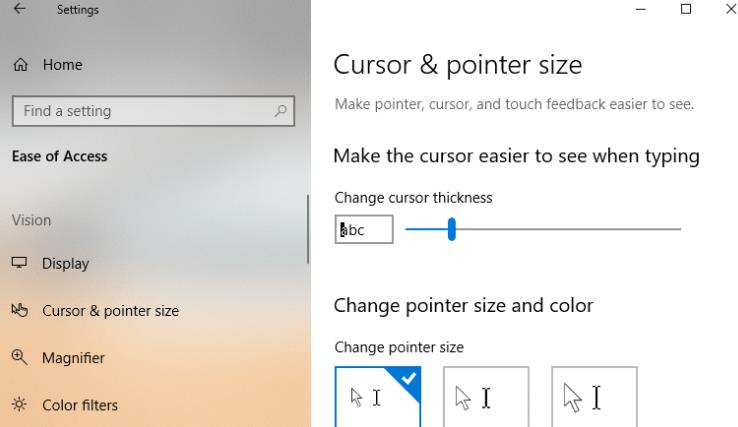738x427 pixels.
Task: Click the Cursor & pointer size sidebar icon
Action: tap(20, 310)
